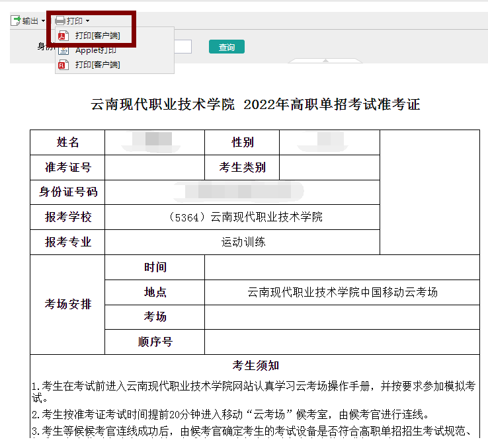Click the Flash icon in print menu

coord(63,65)
